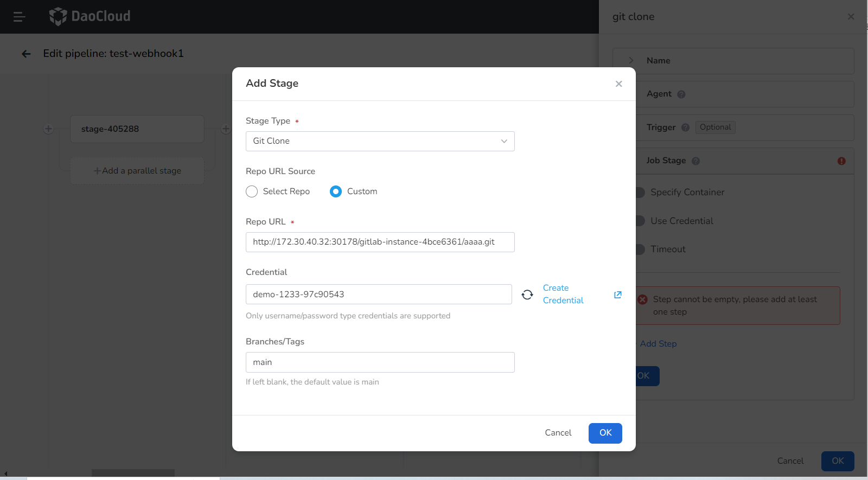Open the external link icon for Create Credential
Viewport: 868px width, 480px height.
[x=617, y=295]
